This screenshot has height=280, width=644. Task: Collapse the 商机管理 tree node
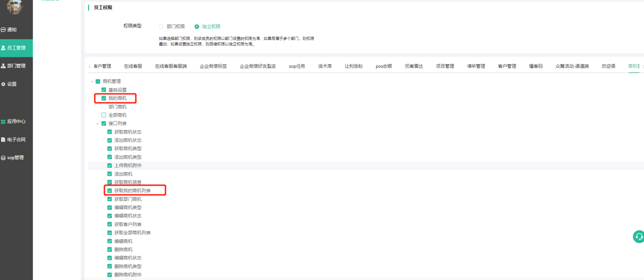click(92, 81)
